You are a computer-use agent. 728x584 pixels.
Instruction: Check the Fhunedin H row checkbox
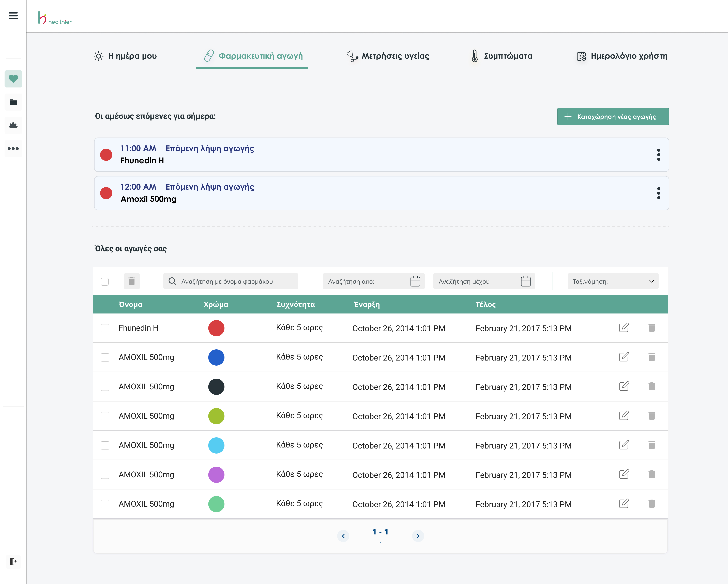point(105,328)
